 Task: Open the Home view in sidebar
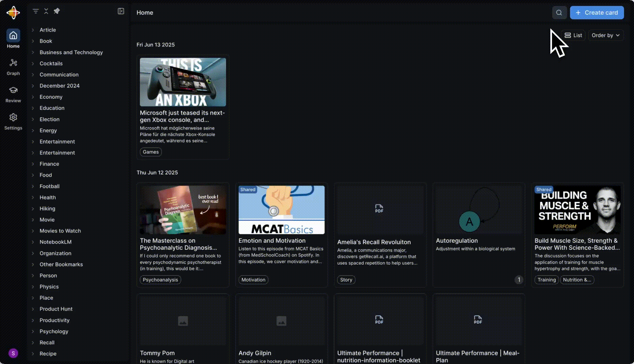tap(13, 39)
